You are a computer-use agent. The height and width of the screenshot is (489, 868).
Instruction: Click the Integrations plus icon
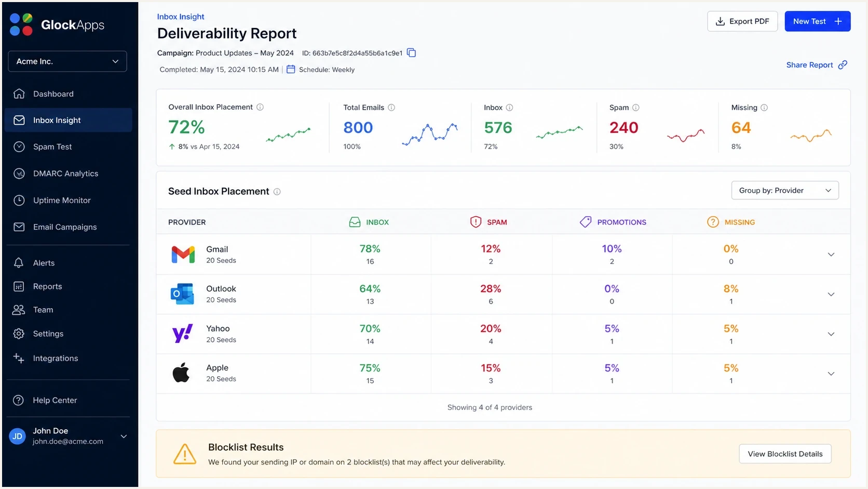(x=19, y=358)
